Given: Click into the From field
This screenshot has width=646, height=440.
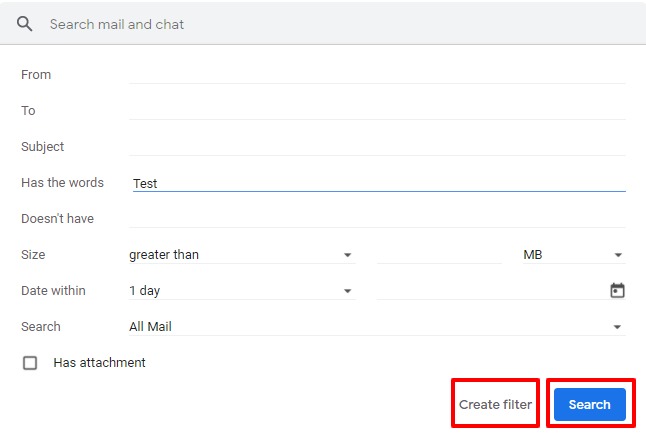Looking at the screenshot, I should point(376,74).
